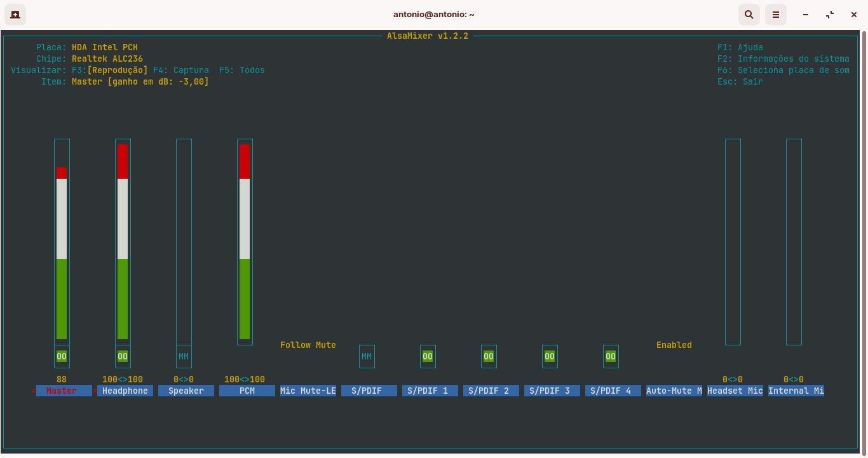Click the Esc: Sair entry

pyautogui.click(x=740, y=81)
